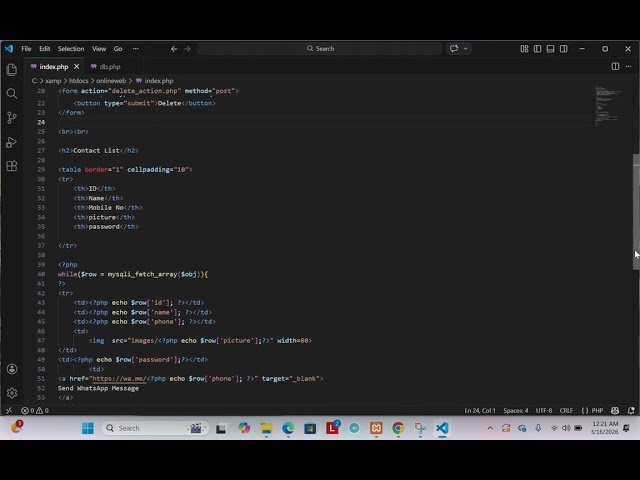
Task: Click the Ln 24, Col 1 status
Action: point(480,411)
